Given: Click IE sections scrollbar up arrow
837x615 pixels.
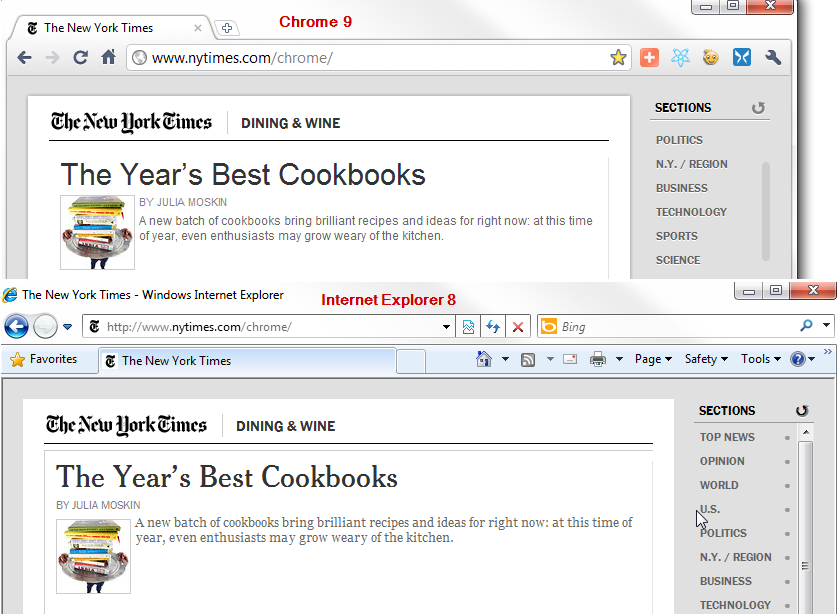Looking at the screenshot, I should coord(806,432).
